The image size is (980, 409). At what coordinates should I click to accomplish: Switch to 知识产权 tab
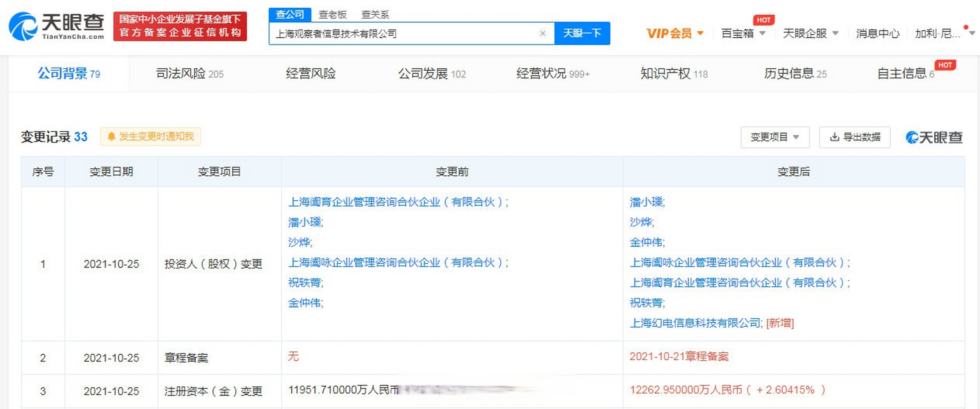(x=674, y=73)
